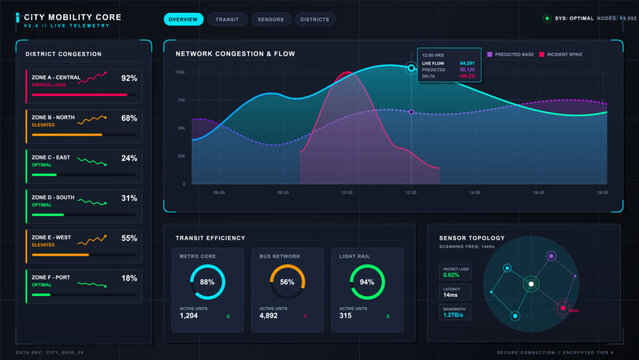Click the cyan sensor node at upper left
This screenshot has width=639, height=360.
click(507, 268)
